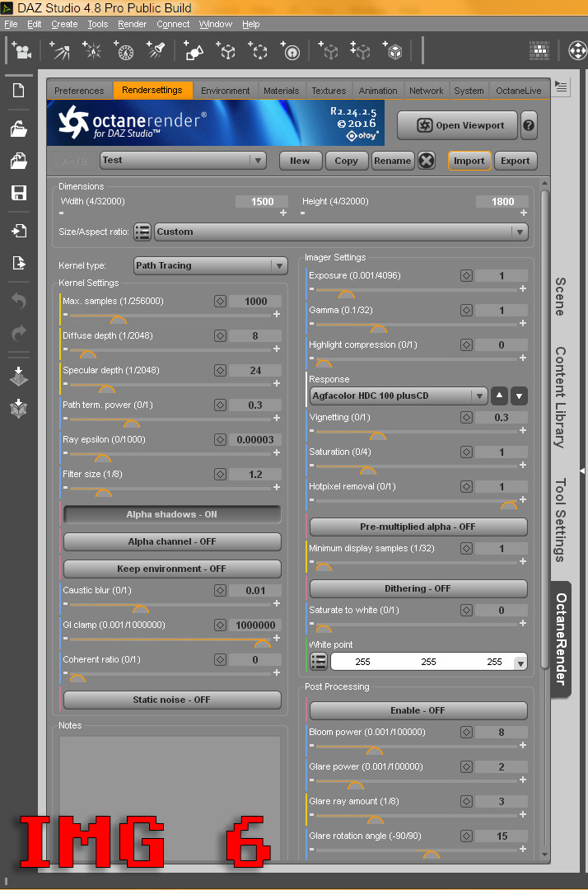Toggle Pre-multiplied alpha - OFF button
The image size is (588, 890).
tap(418, 527)
